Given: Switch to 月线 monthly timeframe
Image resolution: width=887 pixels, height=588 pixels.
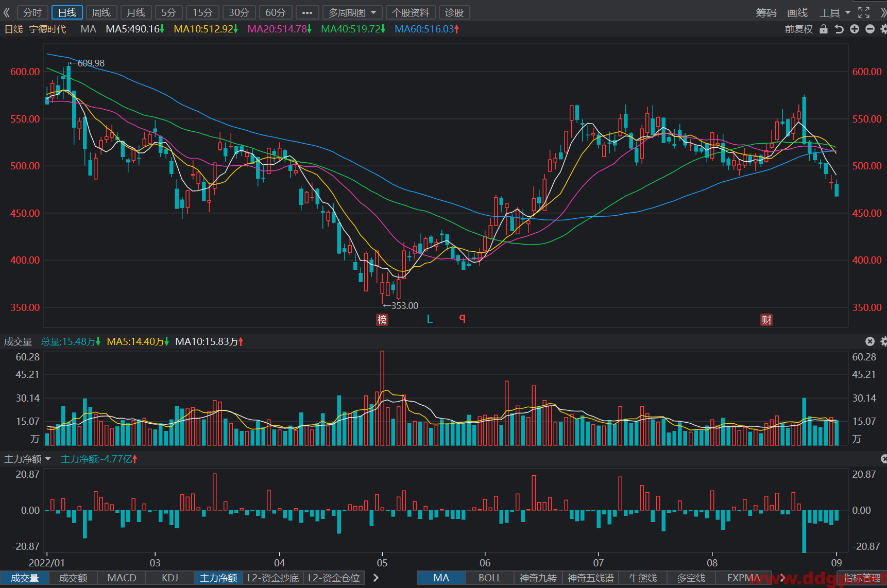Looking at the screenshot, I should point(136,12).
